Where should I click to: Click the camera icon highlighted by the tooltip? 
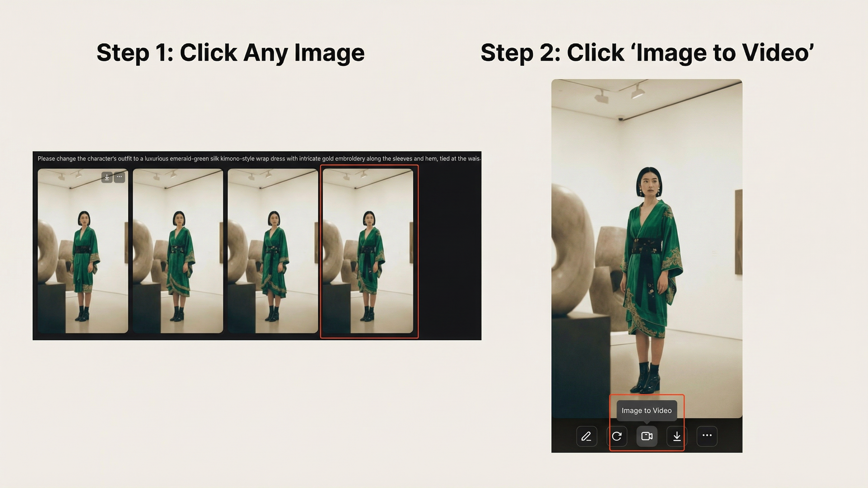647,436
